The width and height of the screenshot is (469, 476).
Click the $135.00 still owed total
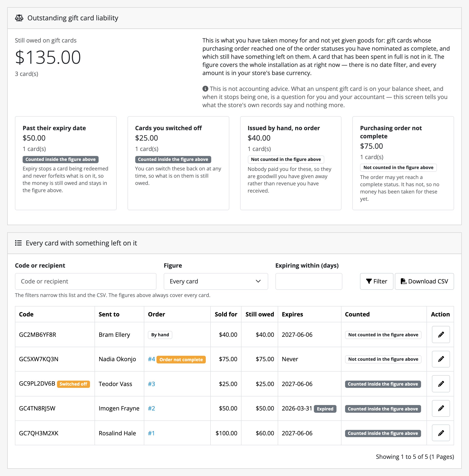coord(48,57)
